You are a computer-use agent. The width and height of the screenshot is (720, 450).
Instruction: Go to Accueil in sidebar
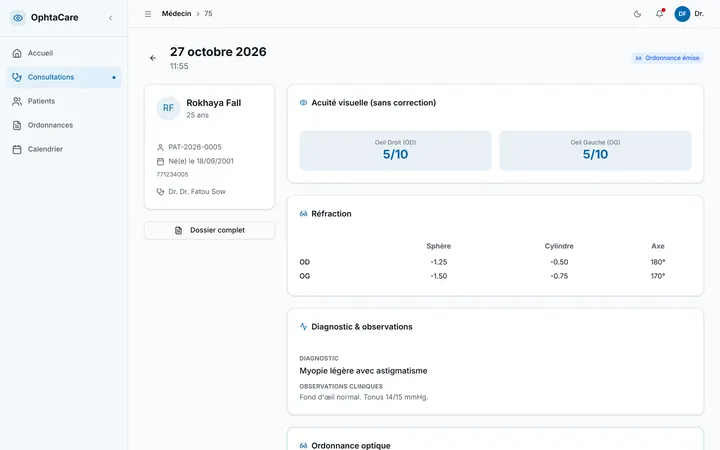(64, 53)
